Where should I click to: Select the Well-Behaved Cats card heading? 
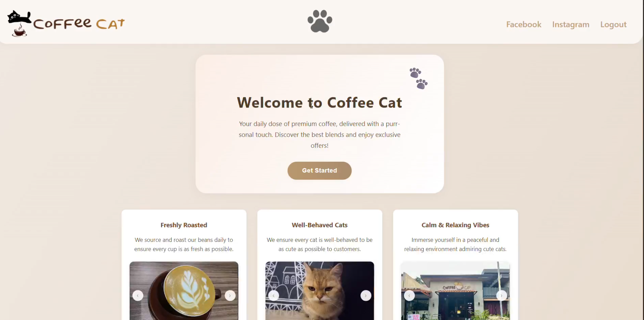tap(320, 225)
